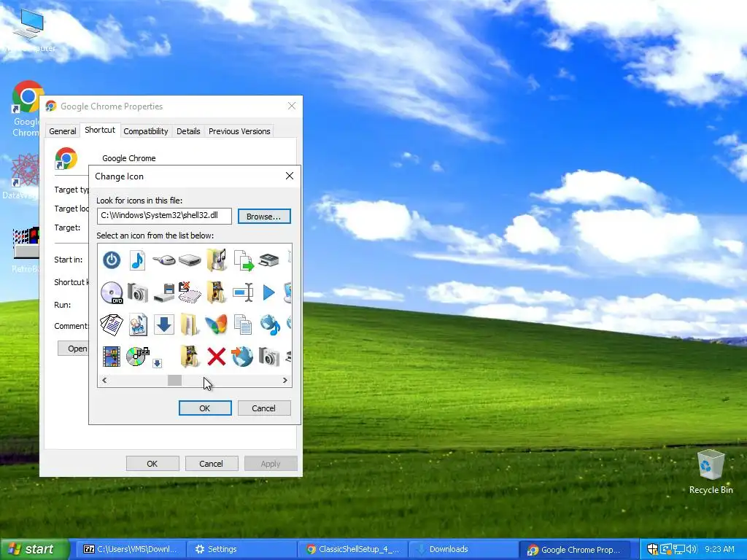Screen dimensions: 747x560
Task: Open the Details tab
Action: [188, 131]
